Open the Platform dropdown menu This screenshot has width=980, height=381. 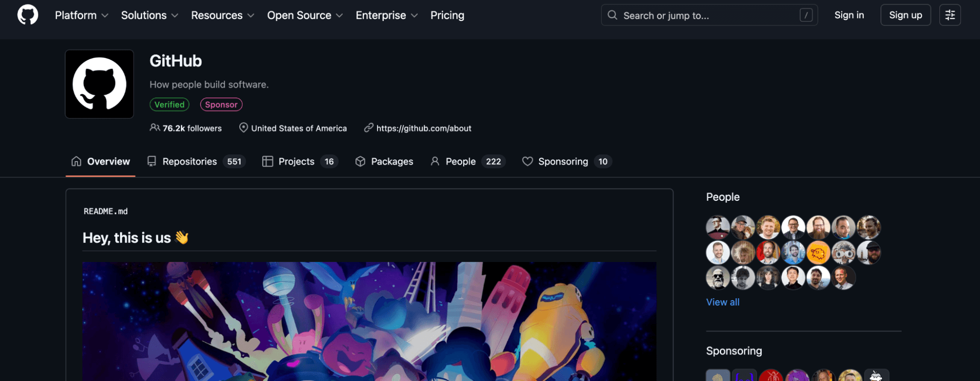81,15
